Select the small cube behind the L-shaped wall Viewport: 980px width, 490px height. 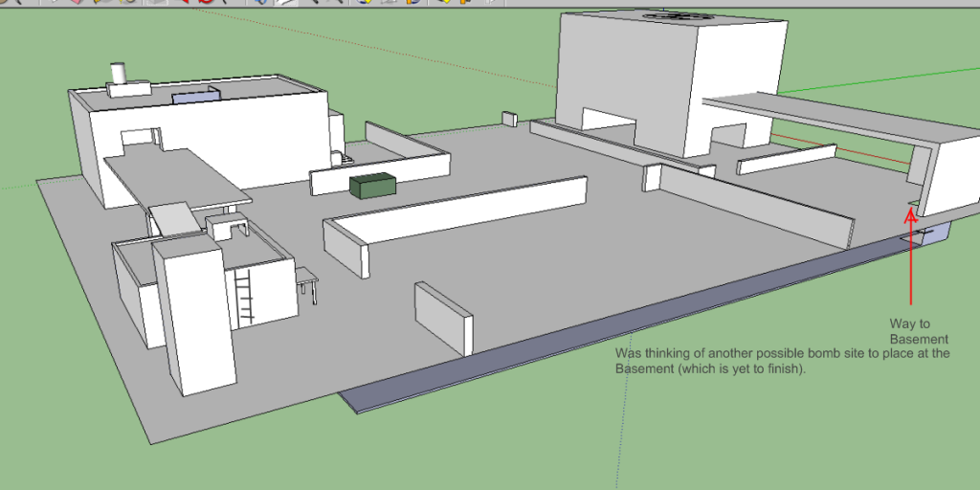509,119
